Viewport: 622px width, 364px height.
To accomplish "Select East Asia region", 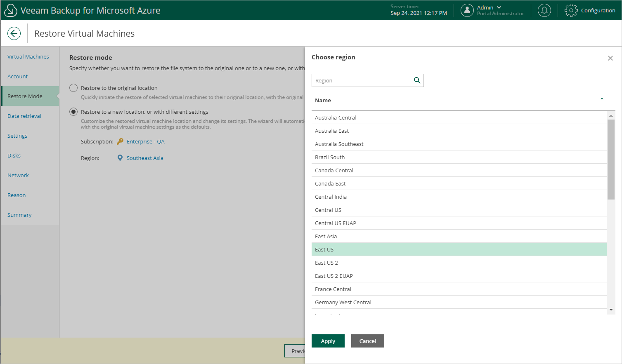I will 459,236.
